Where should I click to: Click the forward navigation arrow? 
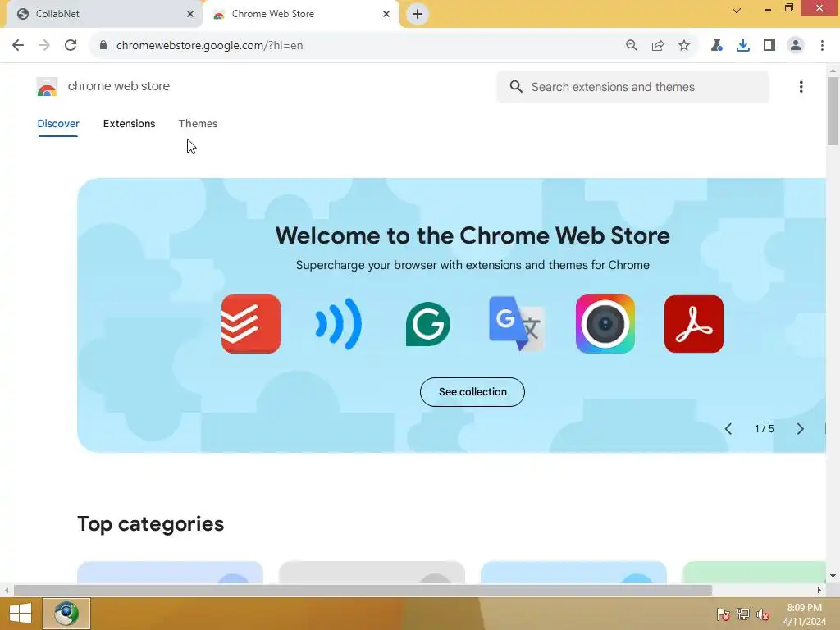(44, 46)
